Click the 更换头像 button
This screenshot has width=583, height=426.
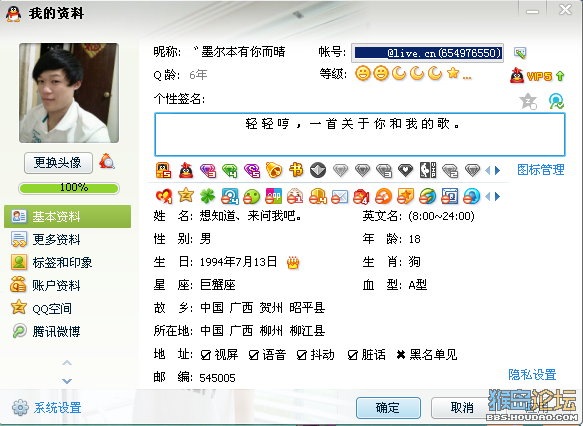point(58,162)
